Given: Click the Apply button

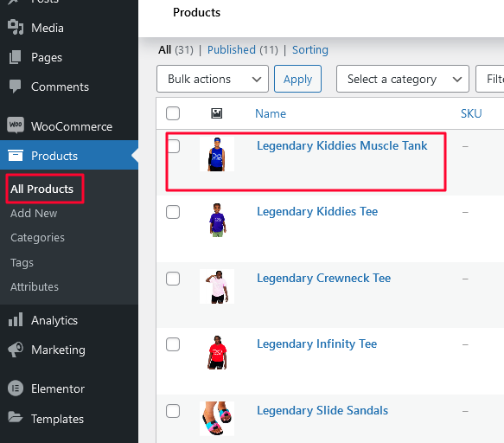Looking at the screenshot, I should pyautogui.click(x=297, y=79).
